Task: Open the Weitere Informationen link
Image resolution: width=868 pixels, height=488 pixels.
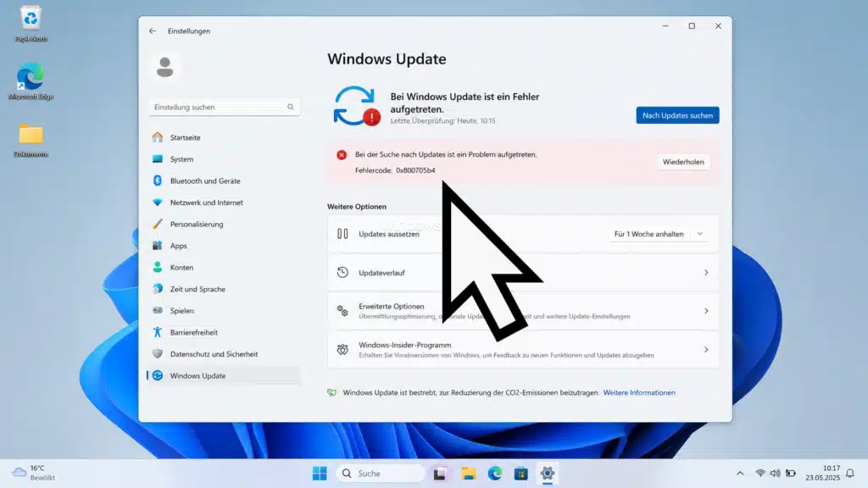Action: (x=639, y=393)
